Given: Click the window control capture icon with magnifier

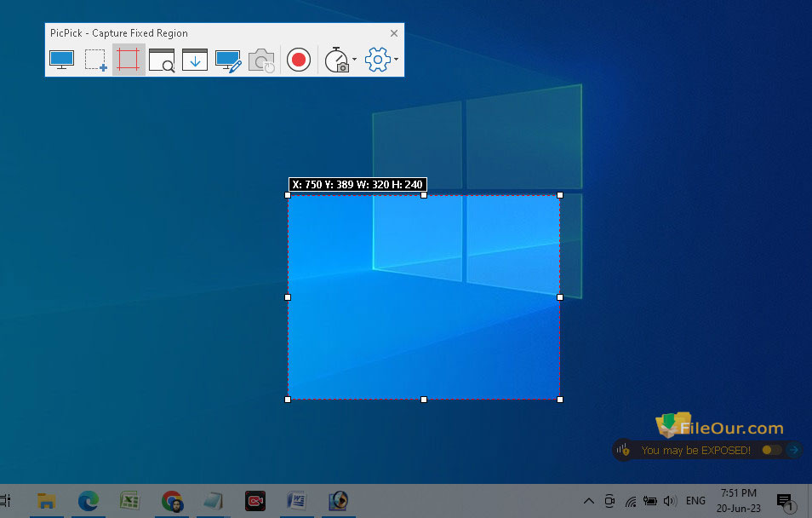Looking at the screenshot, I should 162,60.
